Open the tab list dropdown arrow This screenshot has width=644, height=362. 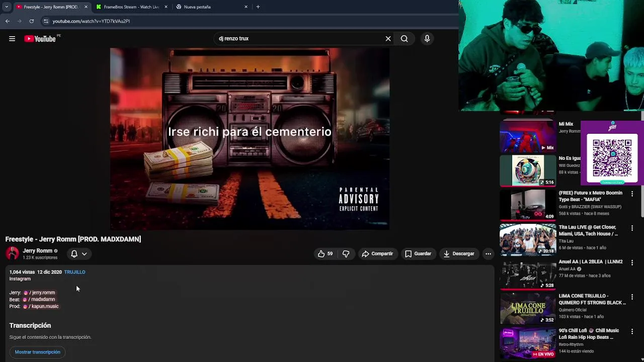click(x=6, y=7)
